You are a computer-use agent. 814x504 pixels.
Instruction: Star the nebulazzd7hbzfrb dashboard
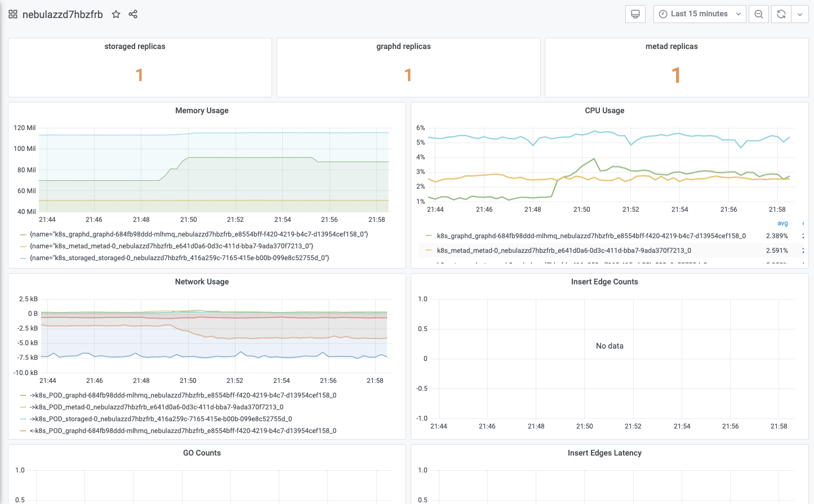pyautogui.click(x=116, y=14)
